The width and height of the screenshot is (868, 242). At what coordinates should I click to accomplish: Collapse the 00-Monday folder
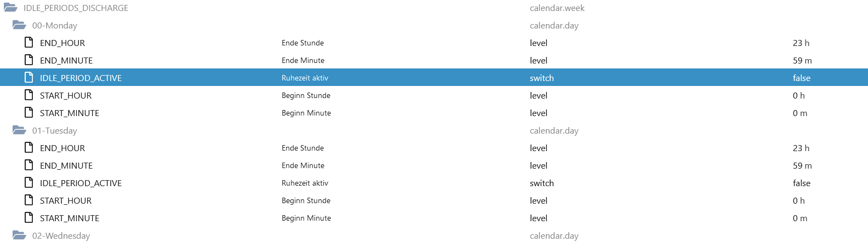coord(19,25)
